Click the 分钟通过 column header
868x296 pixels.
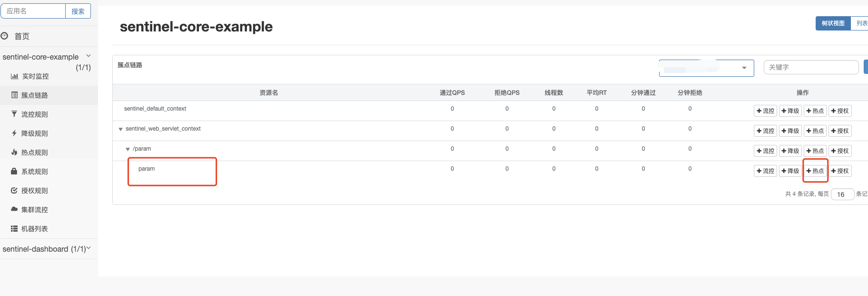[643, 92]
